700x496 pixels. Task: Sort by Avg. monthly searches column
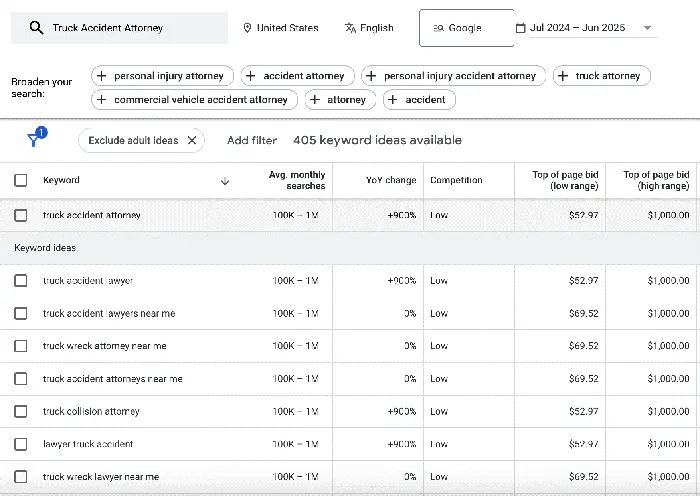point(296,180)
